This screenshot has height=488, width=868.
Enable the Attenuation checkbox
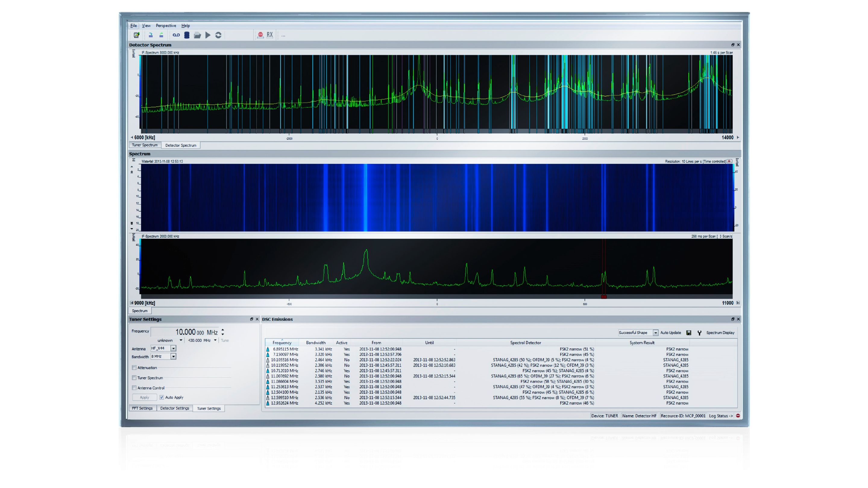click(x=134, y=368)
